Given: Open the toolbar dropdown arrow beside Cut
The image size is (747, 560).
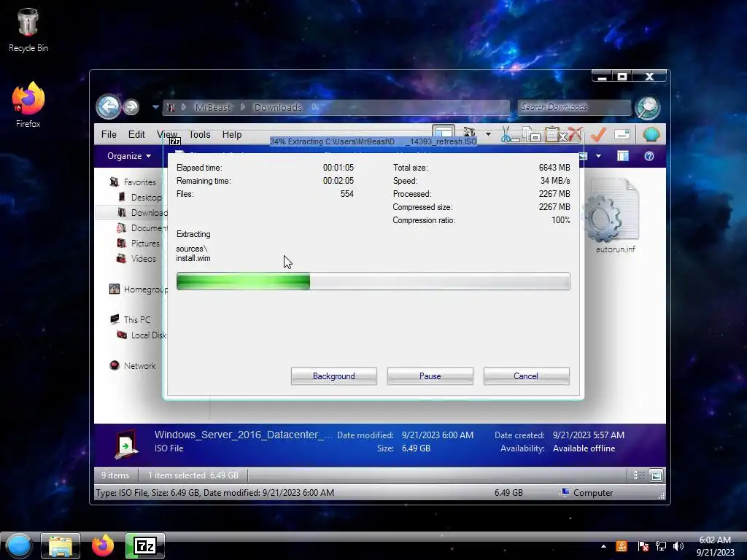Looking at the screenshot, I should (488, 134).
